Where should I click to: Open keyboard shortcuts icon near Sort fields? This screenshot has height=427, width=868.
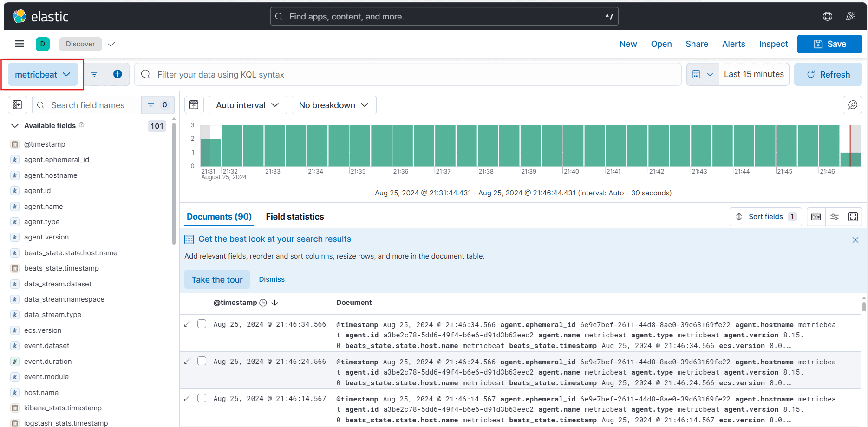click(x=816, y=216)
